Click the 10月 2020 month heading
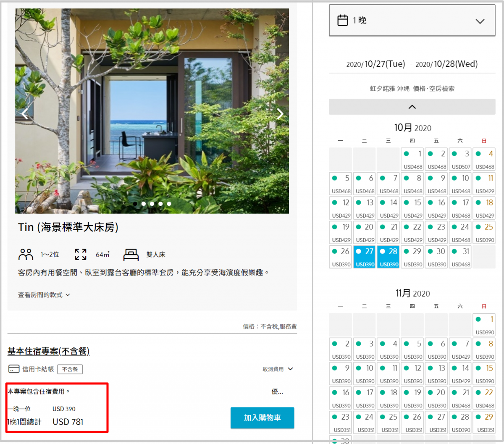The image size is (504, 444). click(412, 128)
